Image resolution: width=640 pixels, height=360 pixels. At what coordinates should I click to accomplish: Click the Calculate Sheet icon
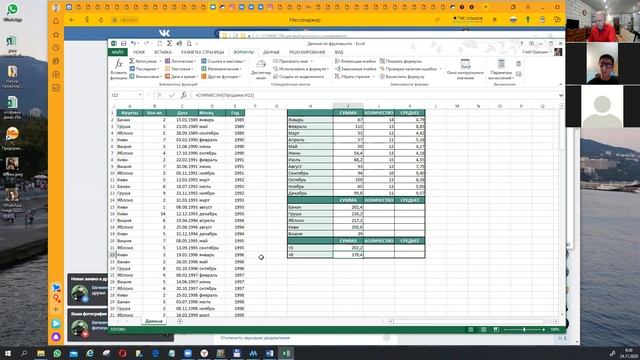(x=518, y=74)
